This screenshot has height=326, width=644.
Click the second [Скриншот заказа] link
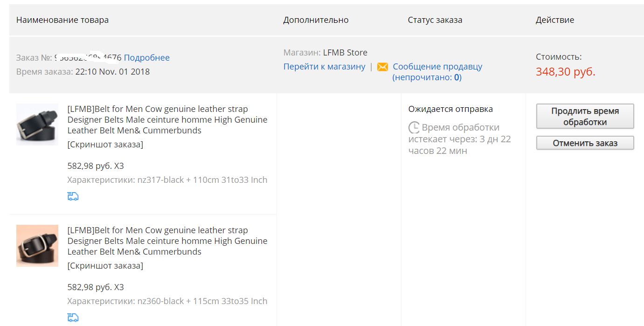105,266
